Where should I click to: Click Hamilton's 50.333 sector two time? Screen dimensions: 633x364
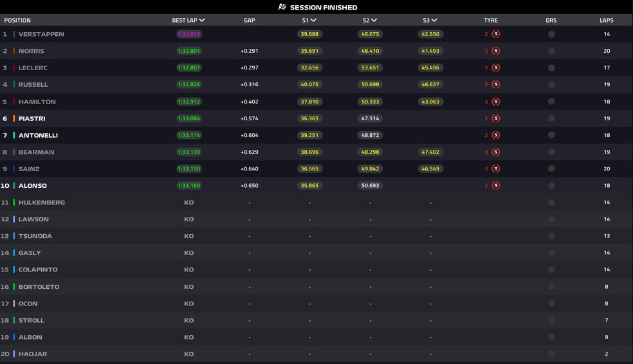tap(370, 102)
